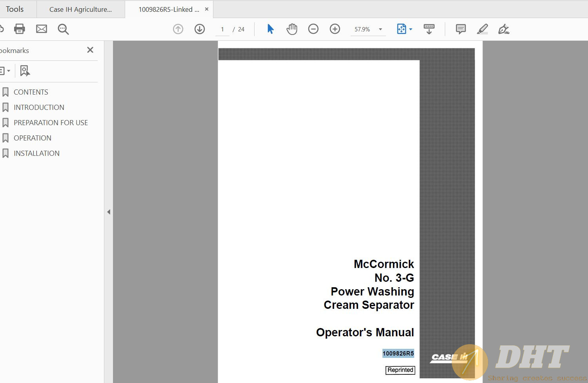This screenshot has height=383, width=588.
Task: Zoom in with the plus icon
Action: pyautogui.click(x=335, y=29)
